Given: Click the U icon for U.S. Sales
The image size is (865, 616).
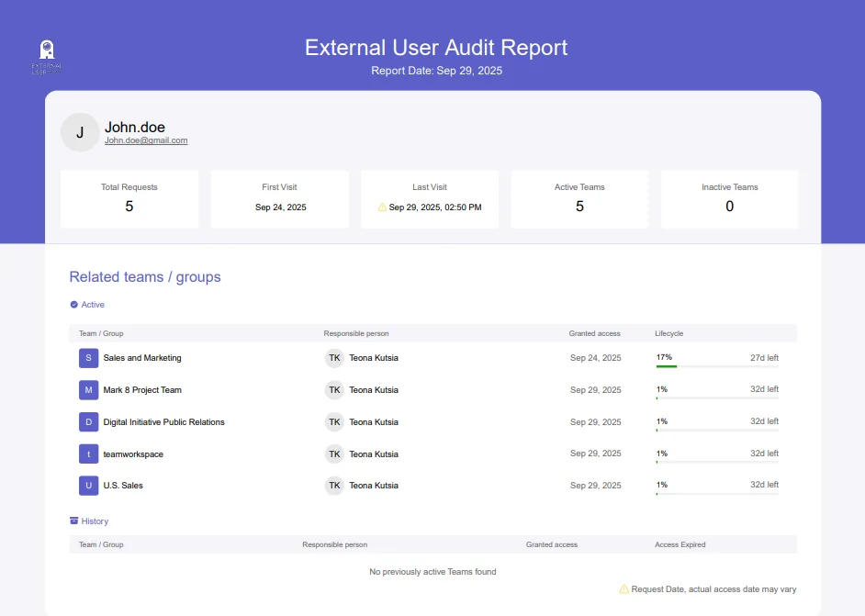Looking at the screenshot, I should [x=89, y=486].
